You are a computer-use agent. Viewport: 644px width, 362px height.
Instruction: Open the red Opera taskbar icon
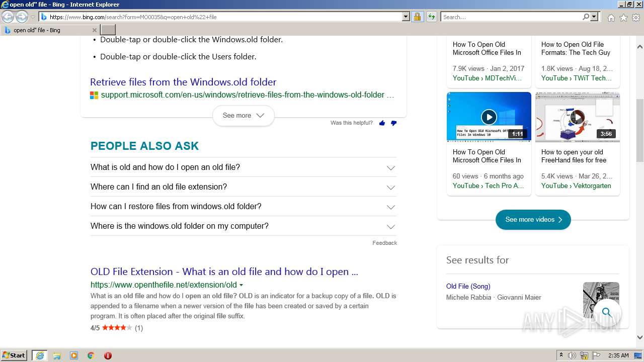108,355
